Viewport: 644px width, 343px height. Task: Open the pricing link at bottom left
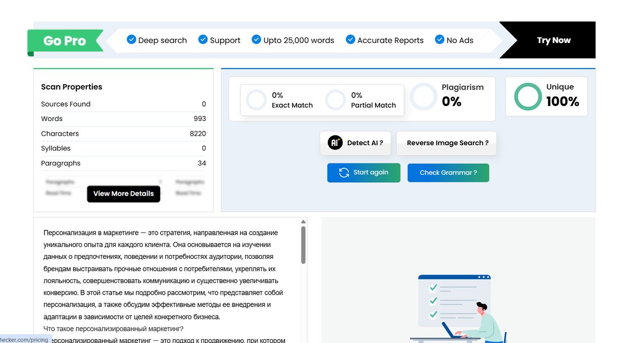(x=24, y=339)
